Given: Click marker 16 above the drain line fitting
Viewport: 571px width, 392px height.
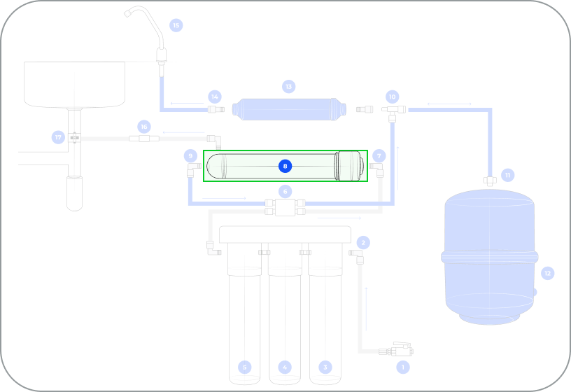Looking at the screenshot, I should (x=144, y=127).
